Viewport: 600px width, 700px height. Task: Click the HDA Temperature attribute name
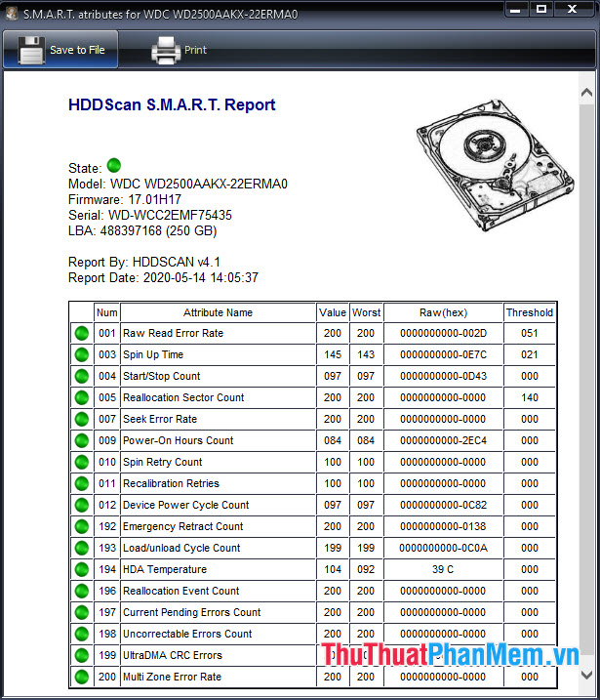tap(165, 569)
